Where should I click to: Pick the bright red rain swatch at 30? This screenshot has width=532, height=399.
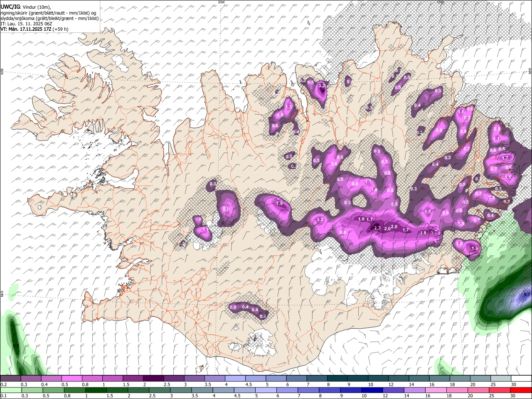pos(521,390)
